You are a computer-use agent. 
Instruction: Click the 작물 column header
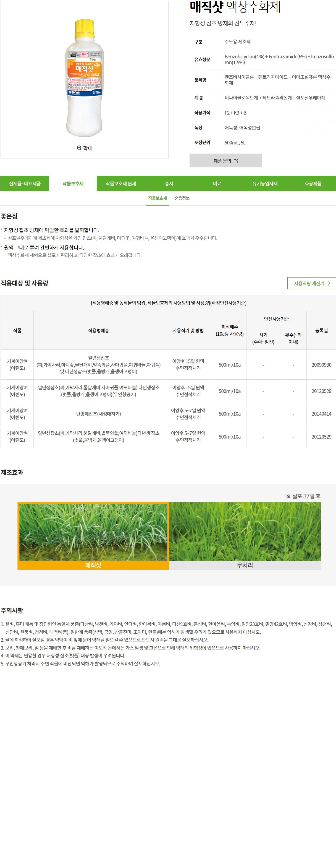(17, 330)
